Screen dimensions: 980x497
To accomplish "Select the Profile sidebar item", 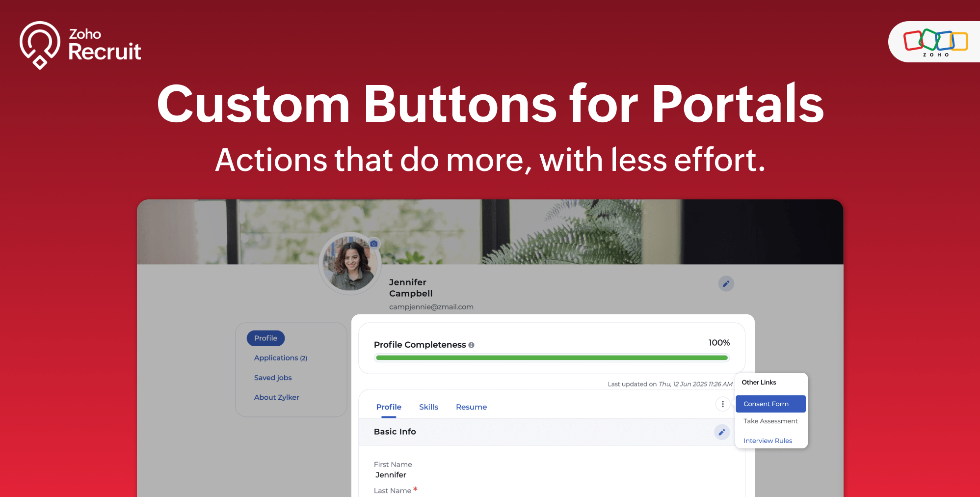I will (265, 338).
